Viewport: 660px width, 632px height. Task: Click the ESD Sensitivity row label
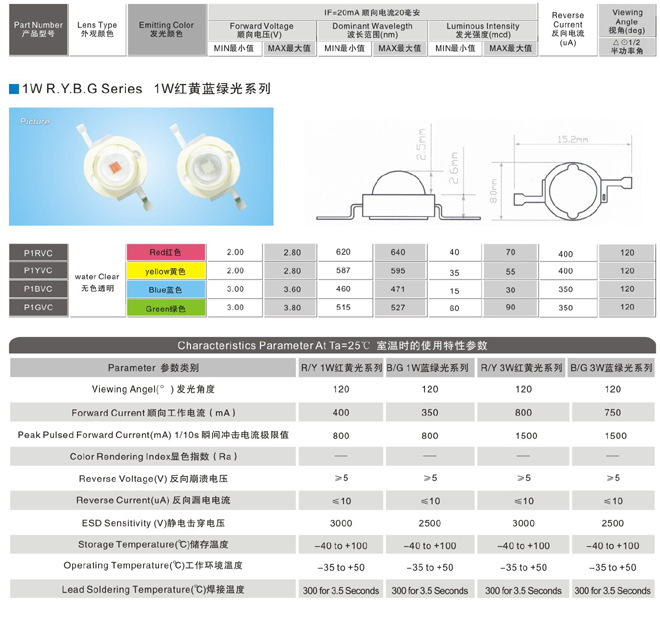point(153,523)
